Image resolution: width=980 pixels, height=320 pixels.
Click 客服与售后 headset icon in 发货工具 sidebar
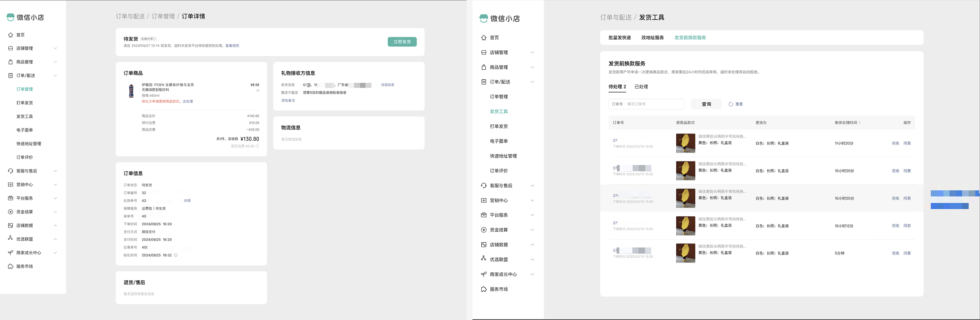pos(483,186)
